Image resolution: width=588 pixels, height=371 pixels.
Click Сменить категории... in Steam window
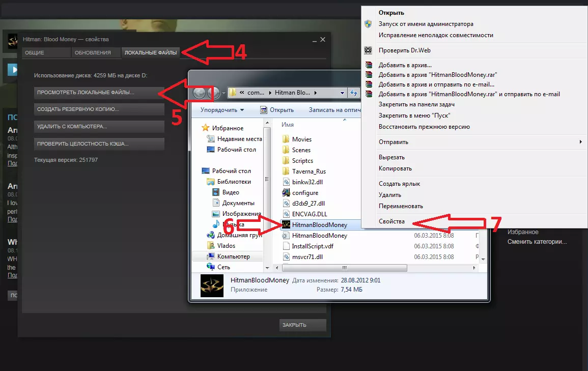[x=537, y=242]
